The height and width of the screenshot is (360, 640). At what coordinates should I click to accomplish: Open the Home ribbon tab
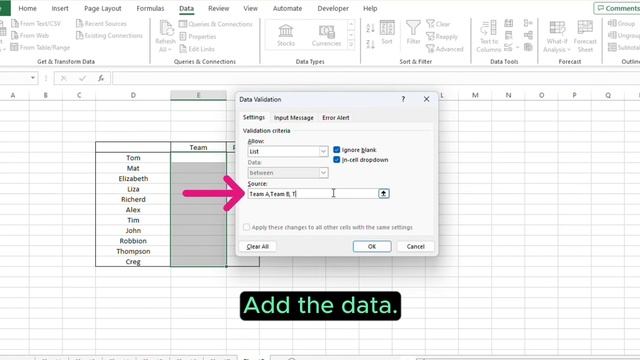(x=27, y=8)
